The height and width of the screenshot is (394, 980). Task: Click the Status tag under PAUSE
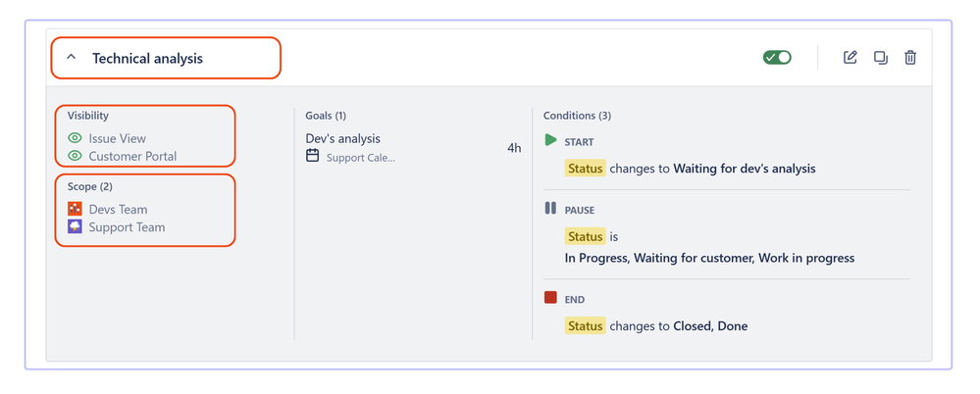click(x=585, y=236)
